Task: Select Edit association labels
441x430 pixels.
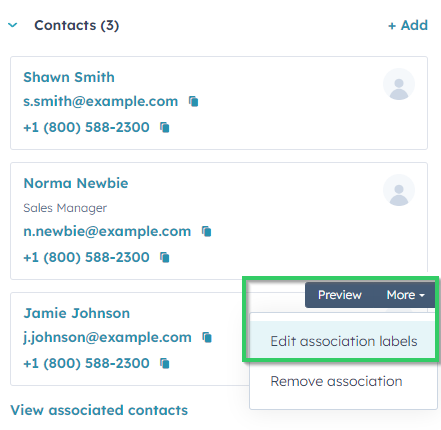Action: click(x=343, y=341)
